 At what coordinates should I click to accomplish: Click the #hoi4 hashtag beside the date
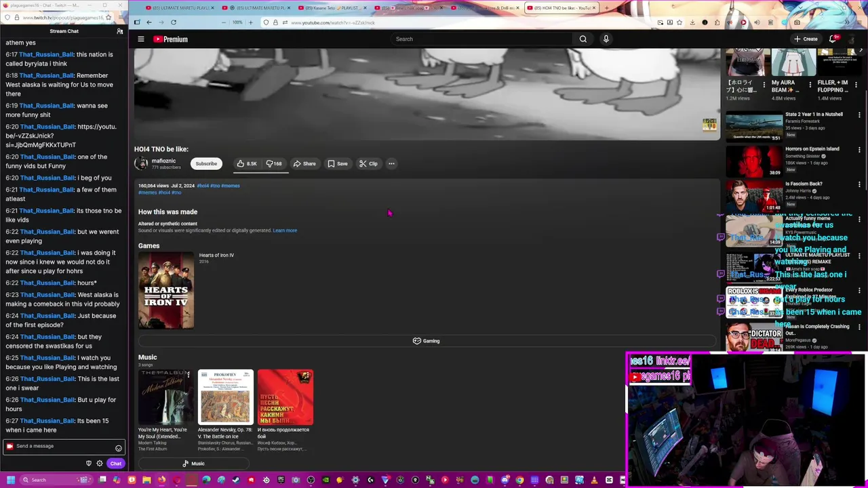203,186
